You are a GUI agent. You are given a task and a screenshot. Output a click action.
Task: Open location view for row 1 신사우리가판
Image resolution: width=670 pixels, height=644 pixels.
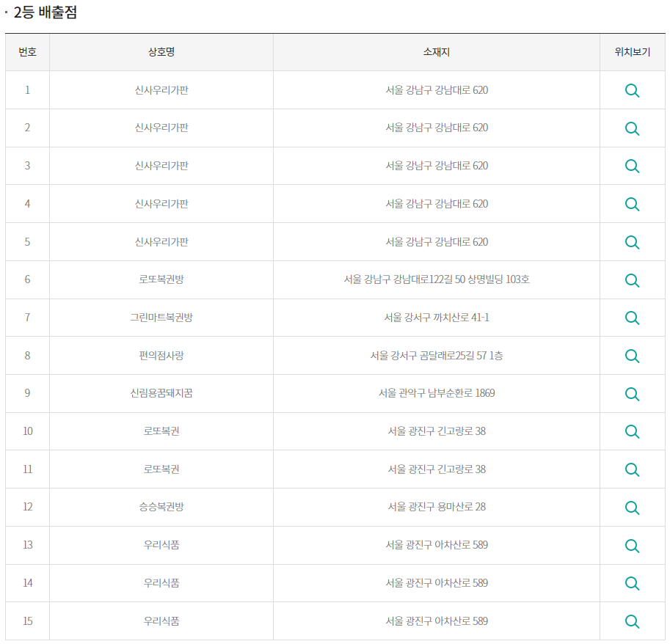click(x=632, y=90)
